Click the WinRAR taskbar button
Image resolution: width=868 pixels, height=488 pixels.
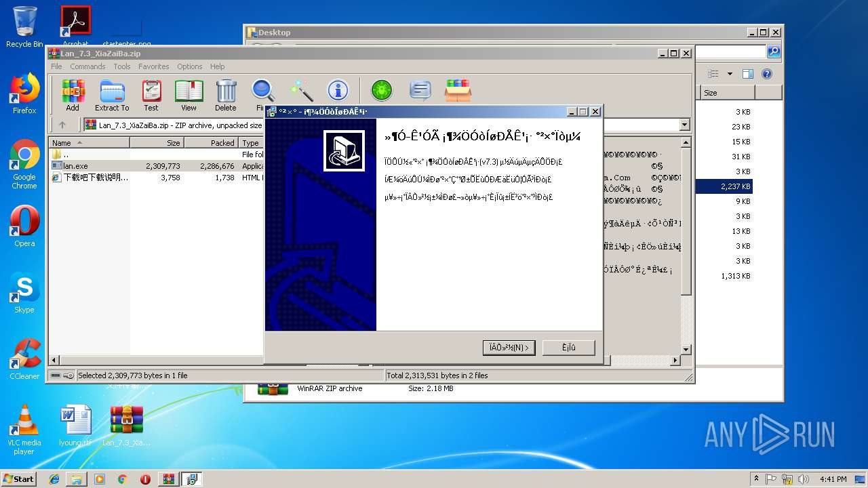(168, 479)
